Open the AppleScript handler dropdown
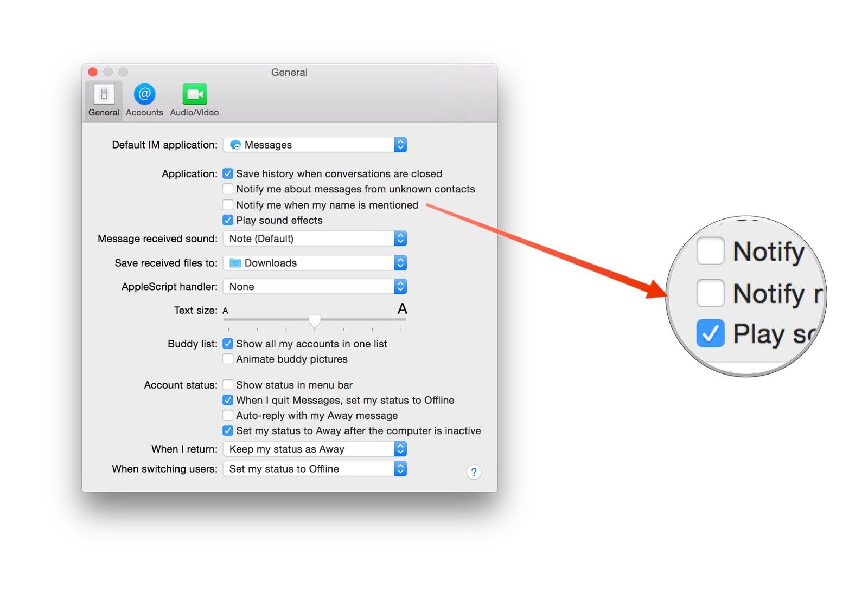Screen dimensions: 868x593 (x=315, y=287)
